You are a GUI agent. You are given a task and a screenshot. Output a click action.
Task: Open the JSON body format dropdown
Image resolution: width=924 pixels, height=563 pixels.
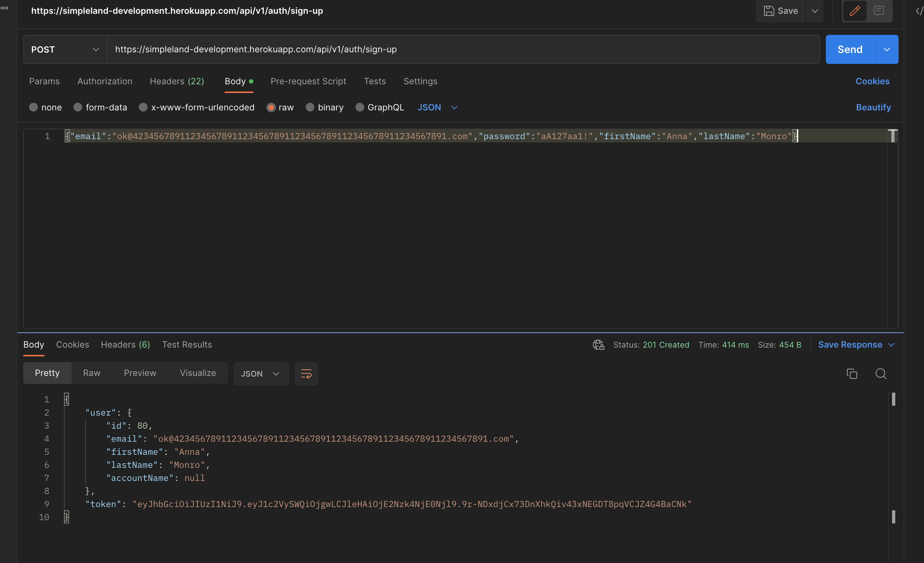[437, 107]
